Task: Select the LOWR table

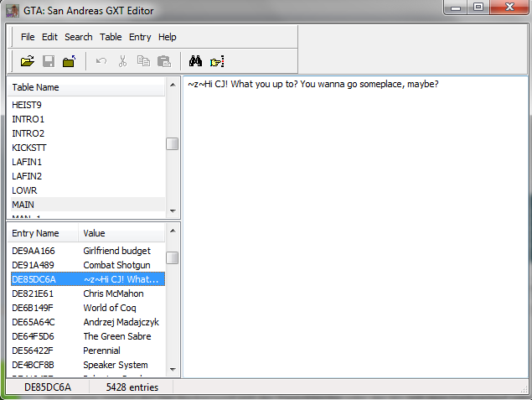Action: (x=88, y=190)
